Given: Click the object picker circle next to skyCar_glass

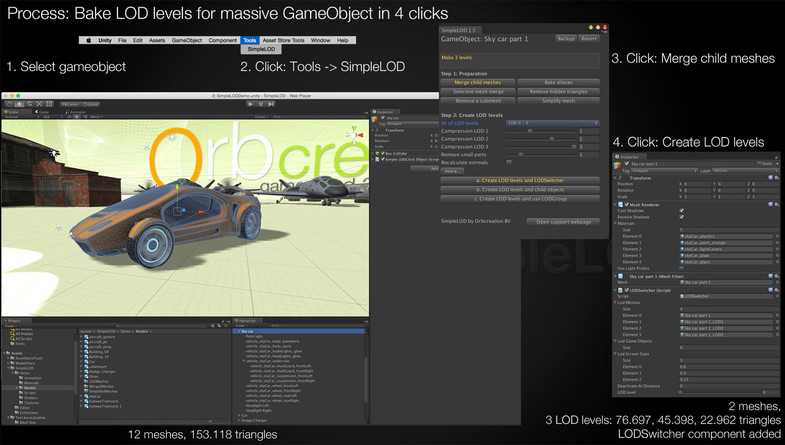Looking at the screenshot, I should click(777, 262).
